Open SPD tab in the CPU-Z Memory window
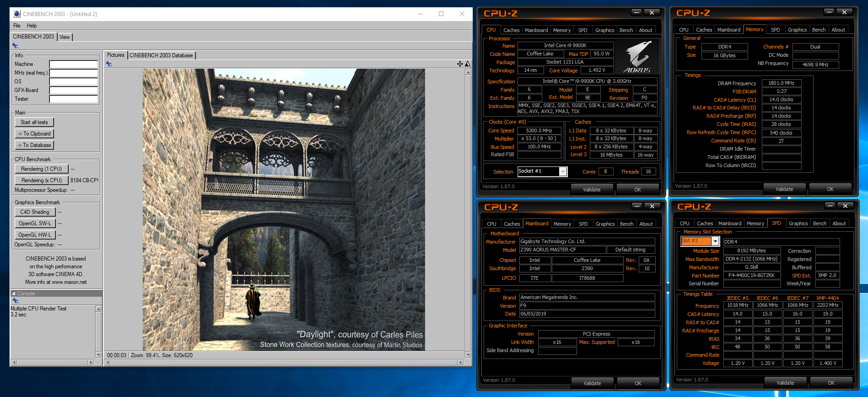868x397 pixels. click(775, 30)
